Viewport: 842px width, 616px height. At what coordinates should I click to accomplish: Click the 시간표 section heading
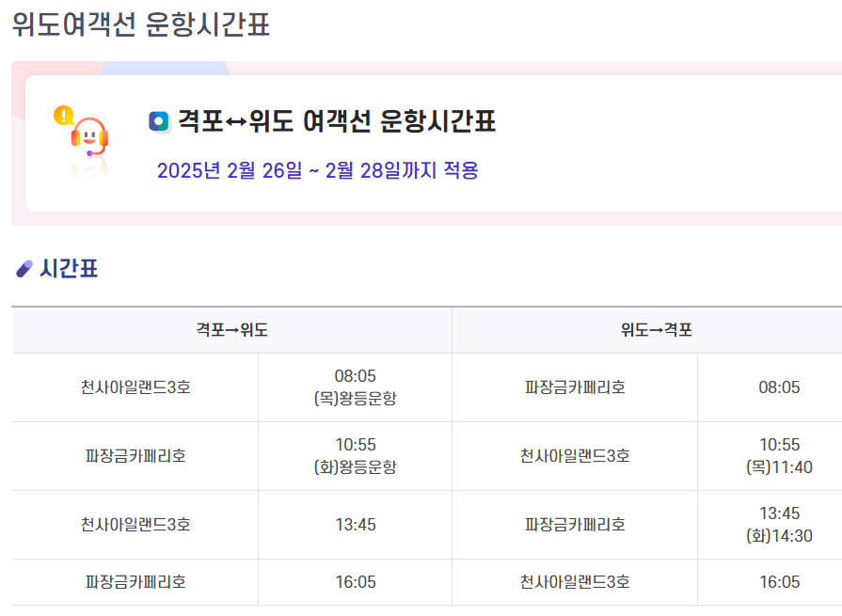(x=69, y=268)
